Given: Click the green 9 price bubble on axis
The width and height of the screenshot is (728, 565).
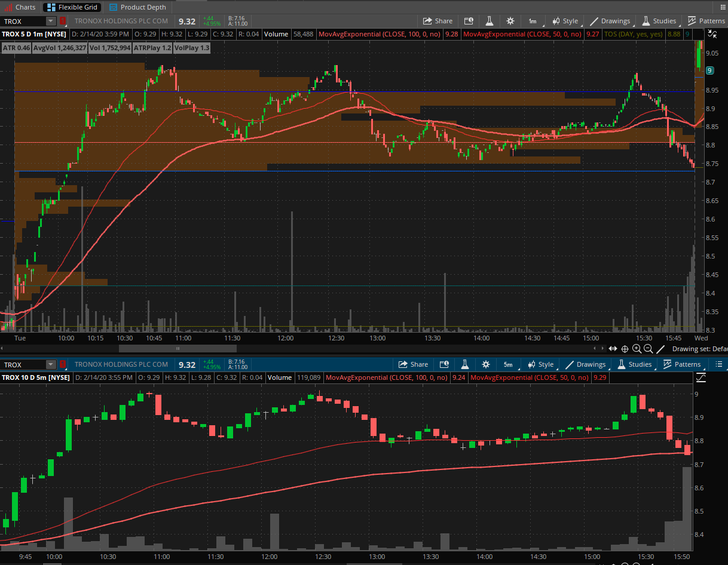Looking at the screenshot, I should point(709,70).
